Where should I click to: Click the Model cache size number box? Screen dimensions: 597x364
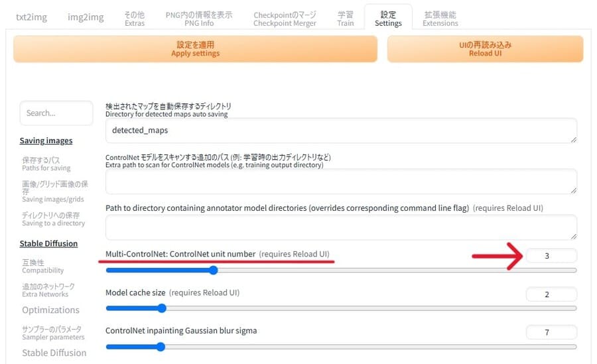551,294
